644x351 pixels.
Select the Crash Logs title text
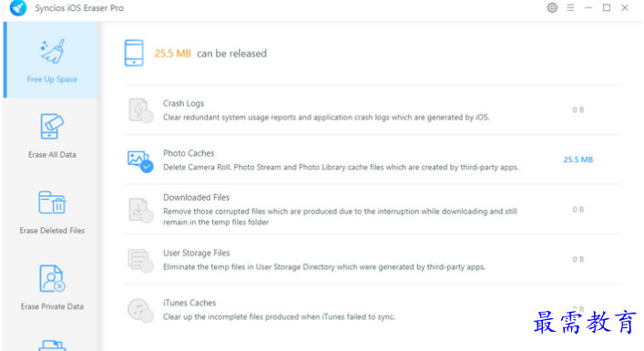[x=183, y=103]
